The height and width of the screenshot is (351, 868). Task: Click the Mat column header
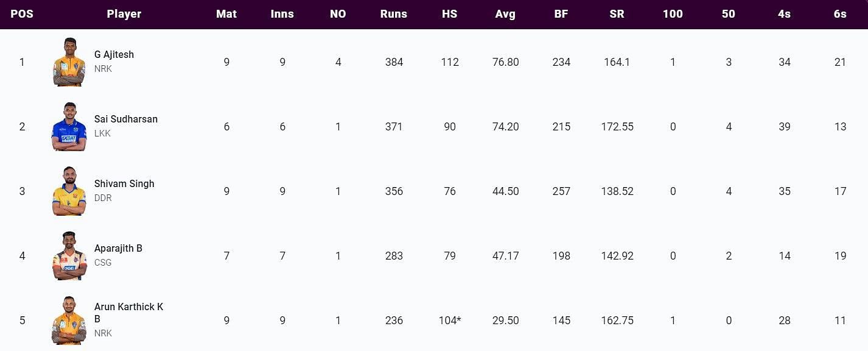(x=226, y=14)
